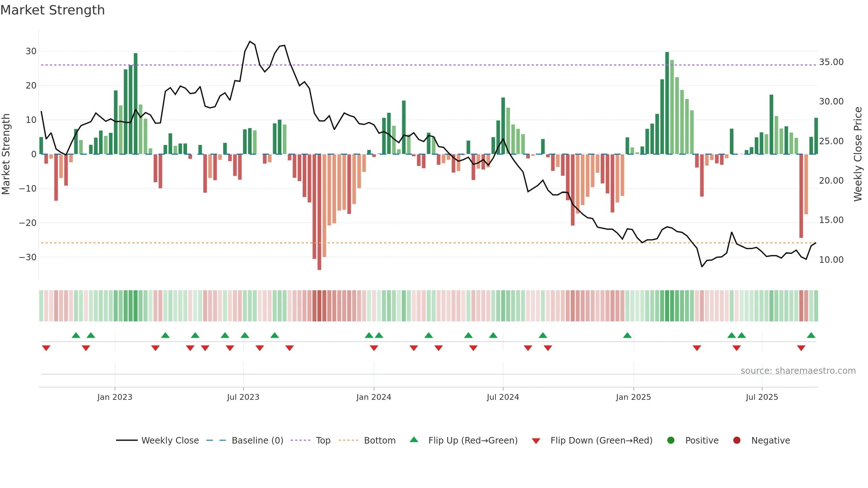Toggle the Bottom legend entry

click(367, 440)
